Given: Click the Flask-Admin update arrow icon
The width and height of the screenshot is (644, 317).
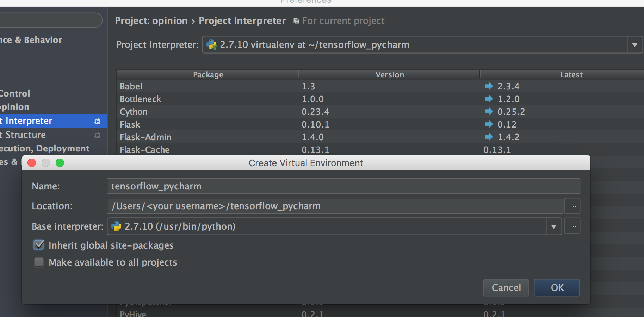Looking at the screenshot, I should 488,137.
